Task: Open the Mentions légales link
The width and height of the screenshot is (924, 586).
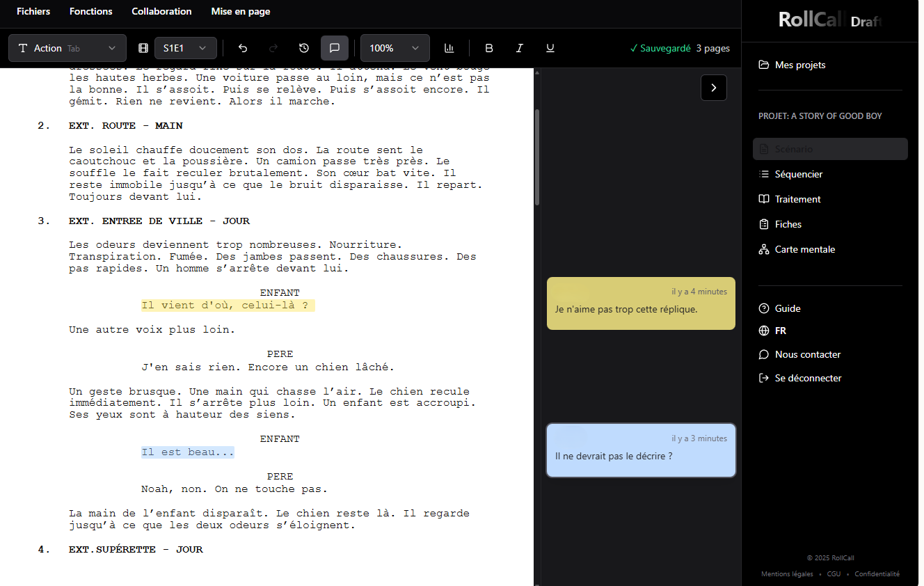Action: pyautogui.click(x=787, y=574)
